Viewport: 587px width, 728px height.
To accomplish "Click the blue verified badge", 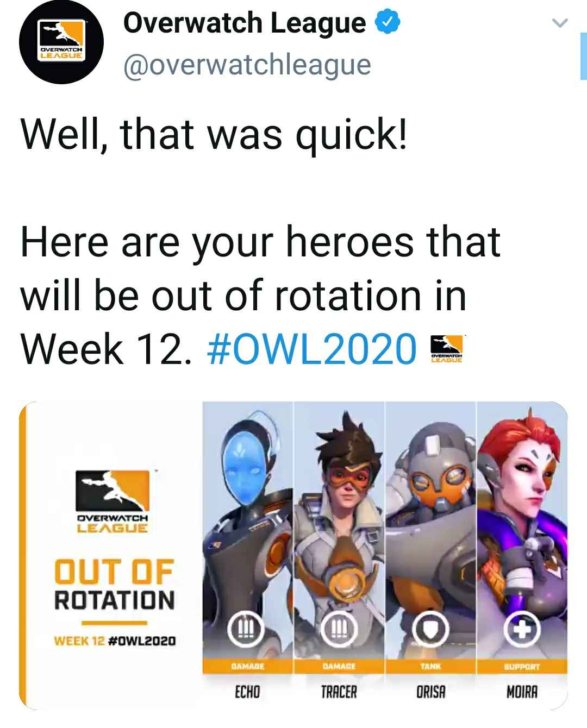I will pyautogui.click(x=388, y=23).
